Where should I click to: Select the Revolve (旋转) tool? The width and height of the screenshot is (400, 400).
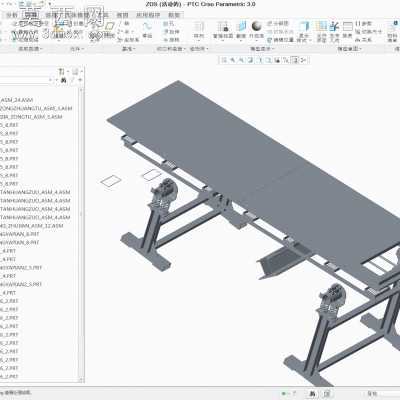coord(172,40)
